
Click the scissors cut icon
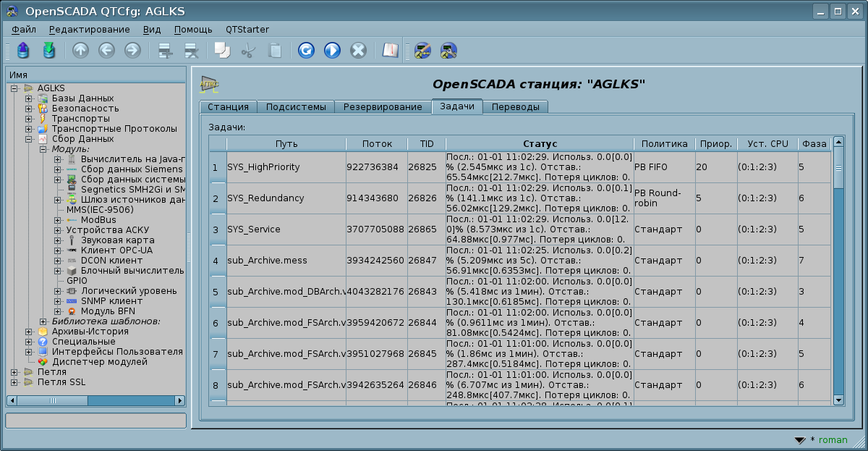[x=248, y=51]
